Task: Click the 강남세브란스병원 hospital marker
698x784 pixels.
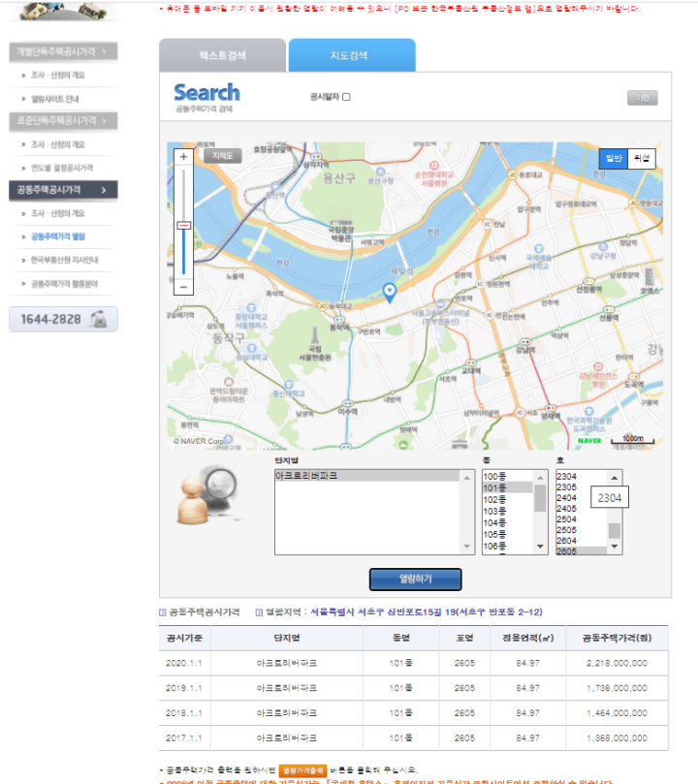Action: click(x=598, y=366)
